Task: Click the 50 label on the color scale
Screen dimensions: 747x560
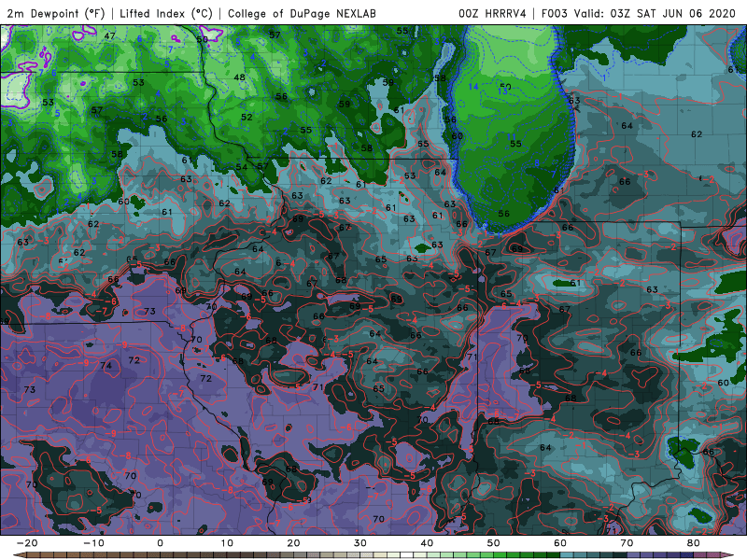Action: coord(494,543)
